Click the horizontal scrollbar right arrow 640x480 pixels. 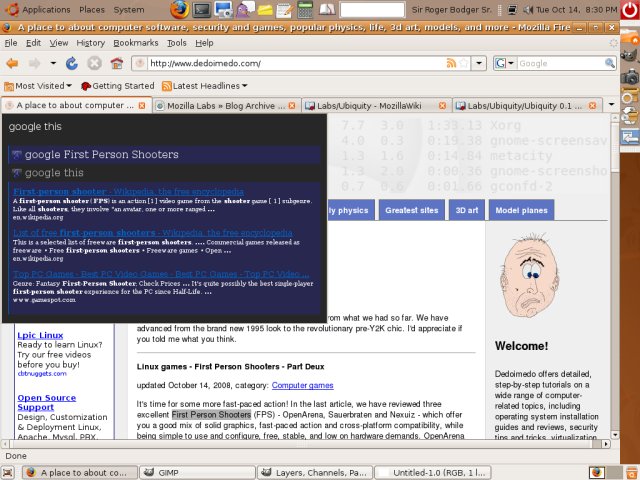click(x=606, y=444)
